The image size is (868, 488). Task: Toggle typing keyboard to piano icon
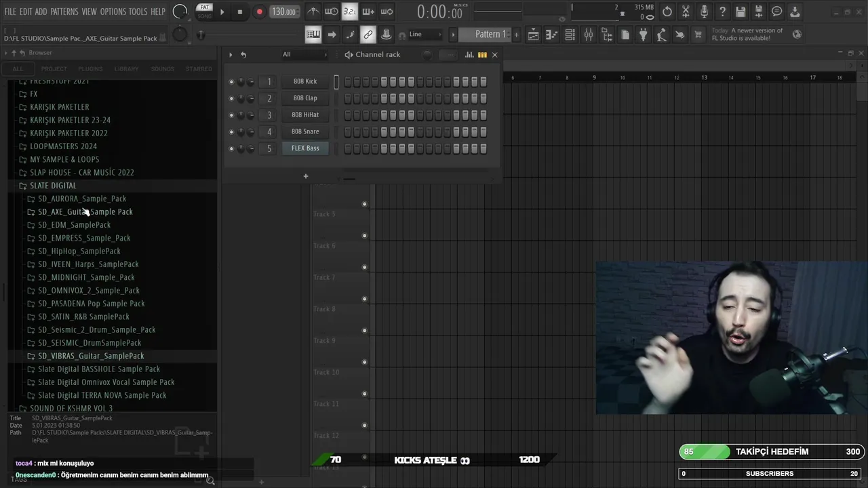(x=313, y=35)
